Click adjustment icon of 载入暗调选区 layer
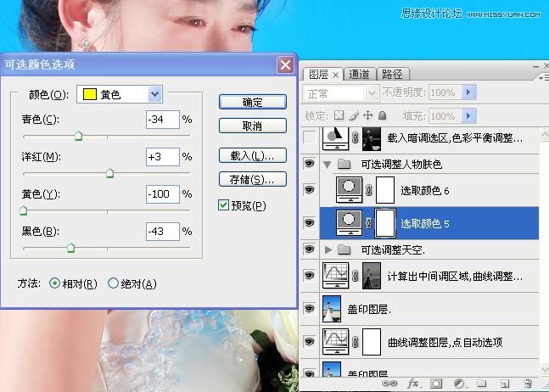This screenshot has height=392, width=549. pyautogui.click(x=335, y=138)
